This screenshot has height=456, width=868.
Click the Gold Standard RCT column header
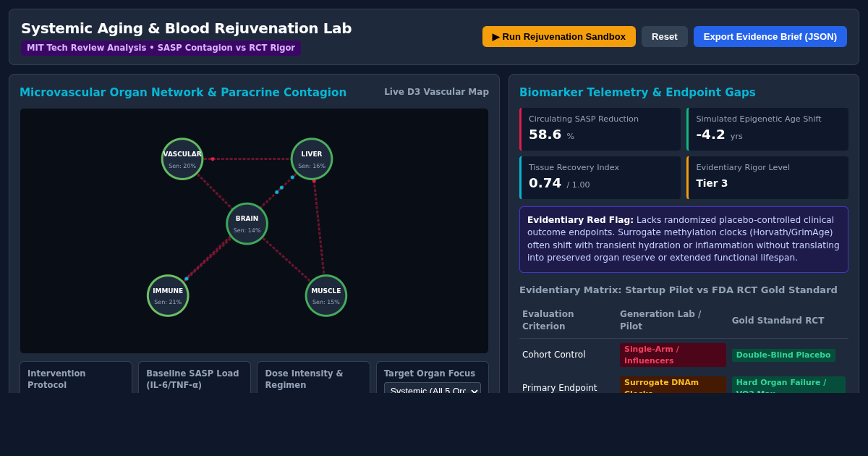pos(778,321)
